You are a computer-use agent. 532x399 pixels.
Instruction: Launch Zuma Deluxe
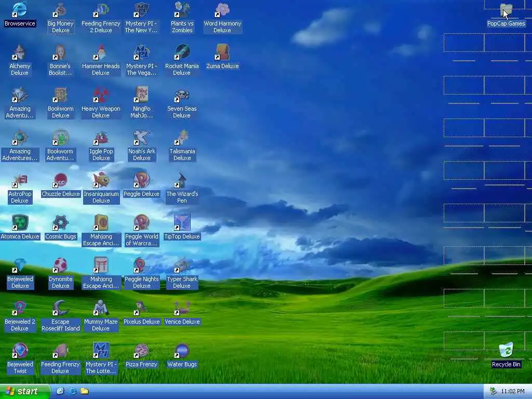pos(222,57)
